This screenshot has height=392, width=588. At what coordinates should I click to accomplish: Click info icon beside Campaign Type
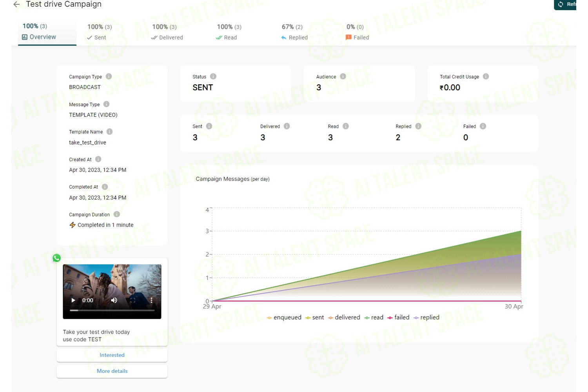tap(109, 76)
